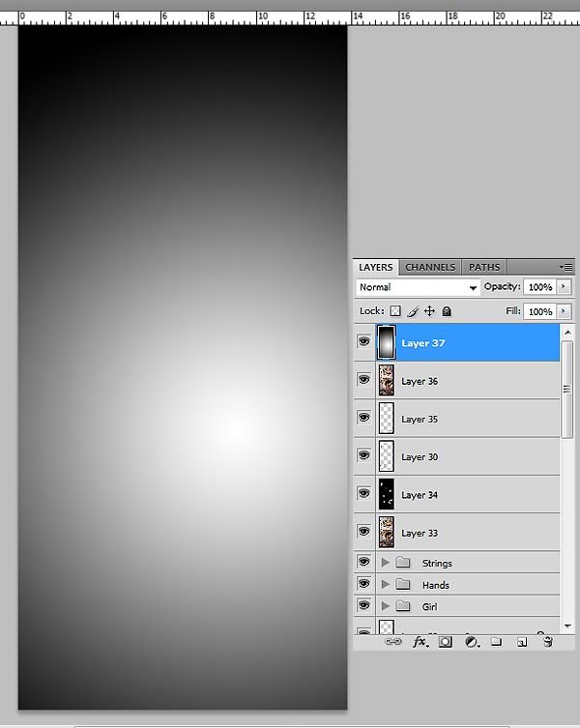The height and width of the screenshot is (728, 580).
Task: Expand the Hands group
Action: (x=385, y=584)
